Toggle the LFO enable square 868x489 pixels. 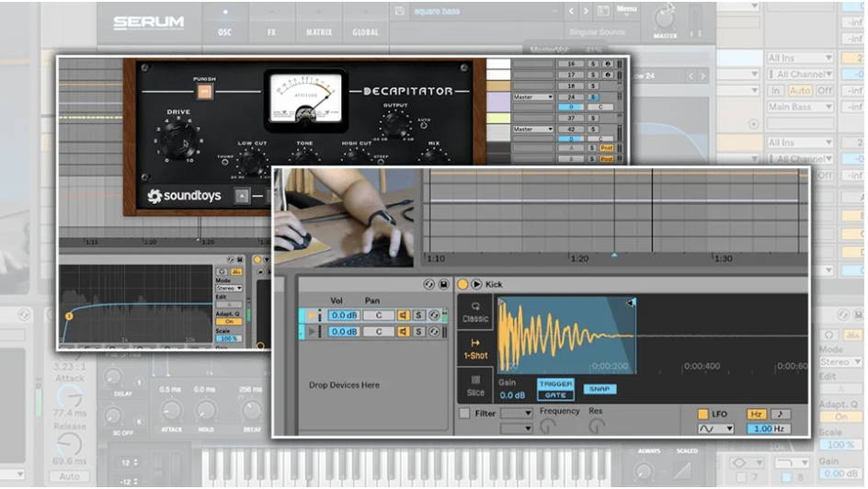coord(703,414)
